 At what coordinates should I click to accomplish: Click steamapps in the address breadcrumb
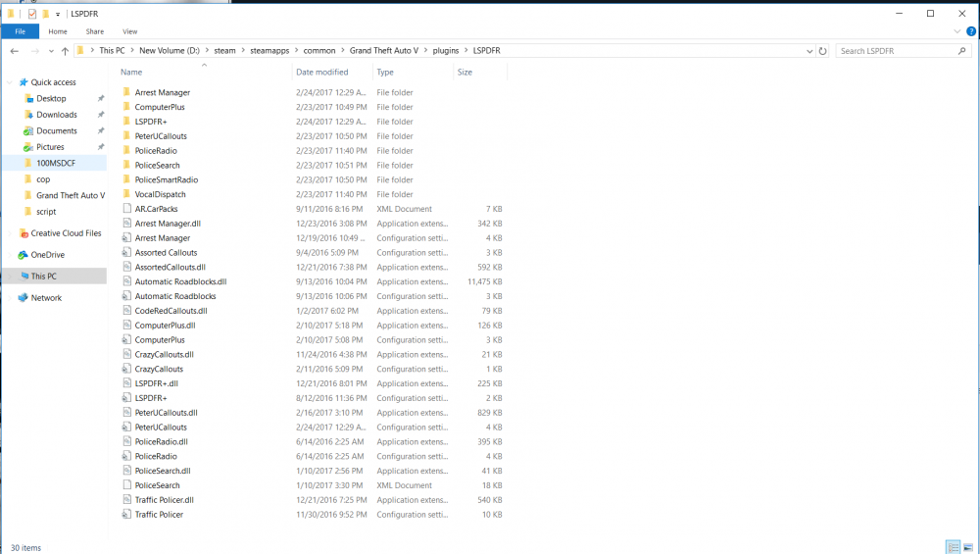[x=269, y=51]
